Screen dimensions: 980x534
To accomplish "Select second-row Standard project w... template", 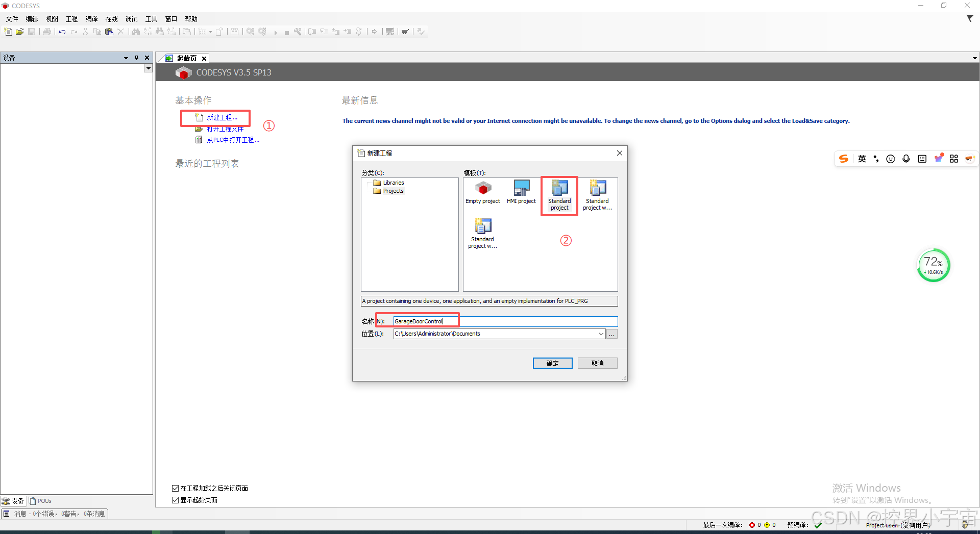I will [483, 234].
